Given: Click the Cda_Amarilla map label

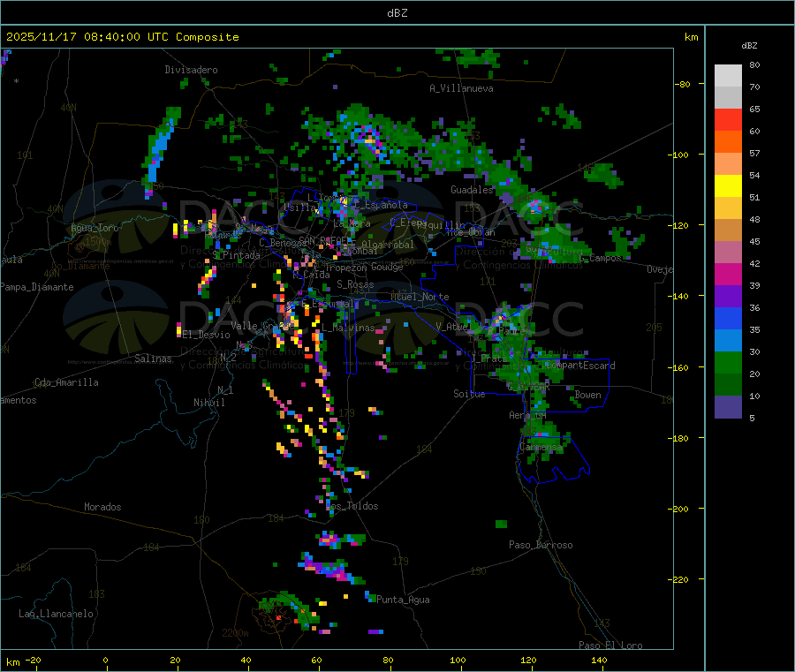Looking at the screenshot, I should [x=66, y=382].
